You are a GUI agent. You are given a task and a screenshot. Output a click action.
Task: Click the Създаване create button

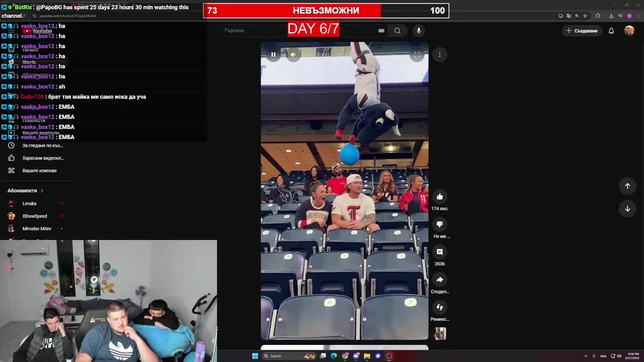click(582, 31)
